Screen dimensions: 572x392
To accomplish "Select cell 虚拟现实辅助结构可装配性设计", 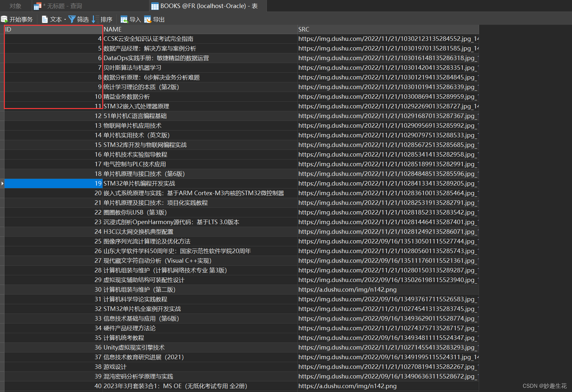I will tap(200, 280).
